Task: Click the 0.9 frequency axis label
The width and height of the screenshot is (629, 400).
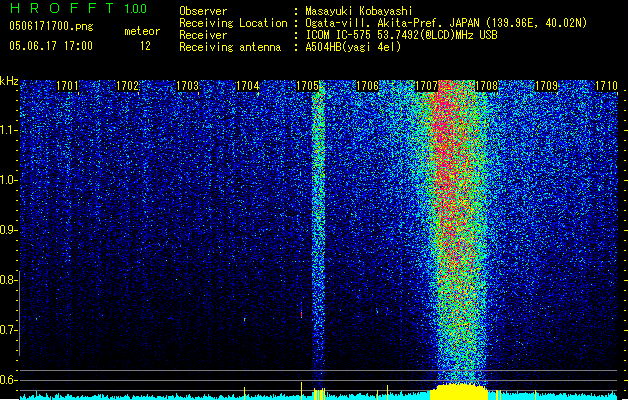Action: coord(8,230)
